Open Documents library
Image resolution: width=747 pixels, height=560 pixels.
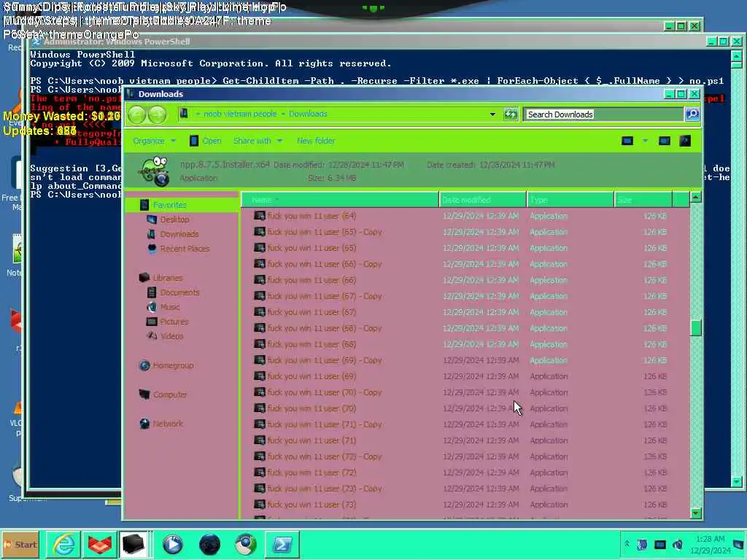click(179, 292)
